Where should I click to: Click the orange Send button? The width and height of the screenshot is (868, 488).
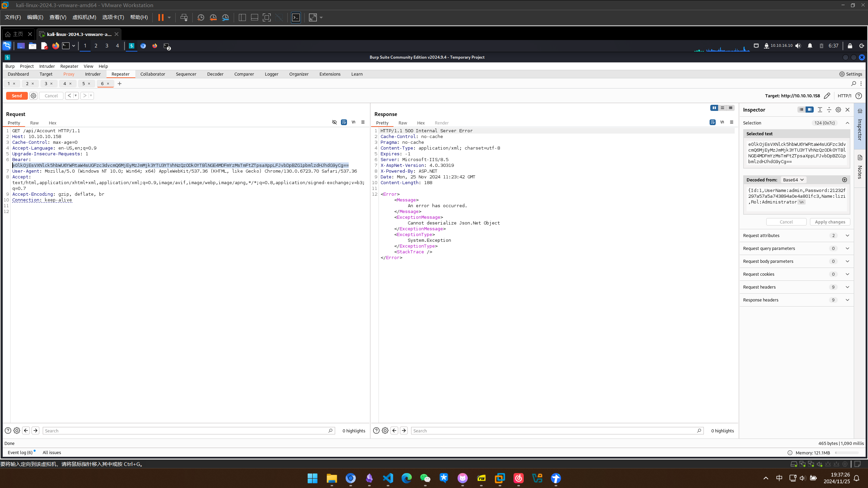17,96
